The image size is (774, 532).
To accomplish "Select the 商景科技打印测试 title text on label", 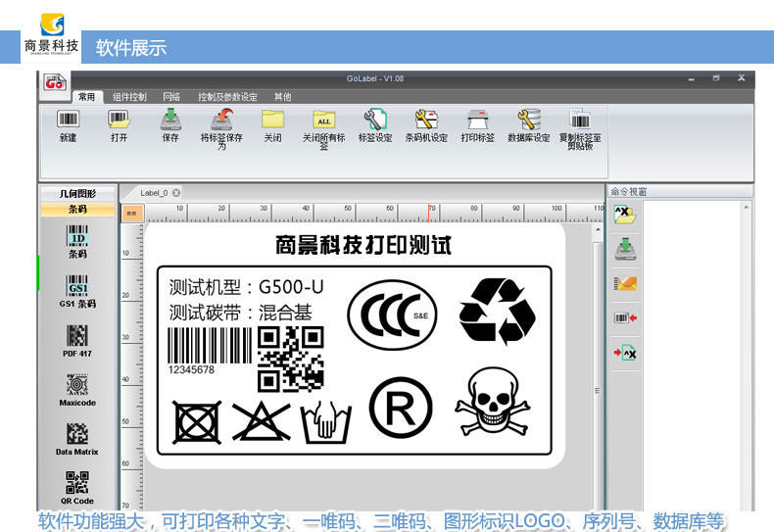I will tap(363, 245).
